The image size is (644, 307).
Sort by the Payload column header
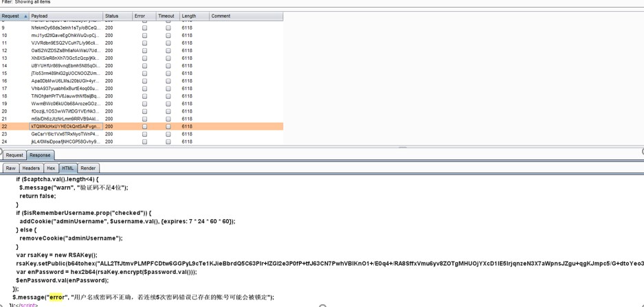click(66, 16)
